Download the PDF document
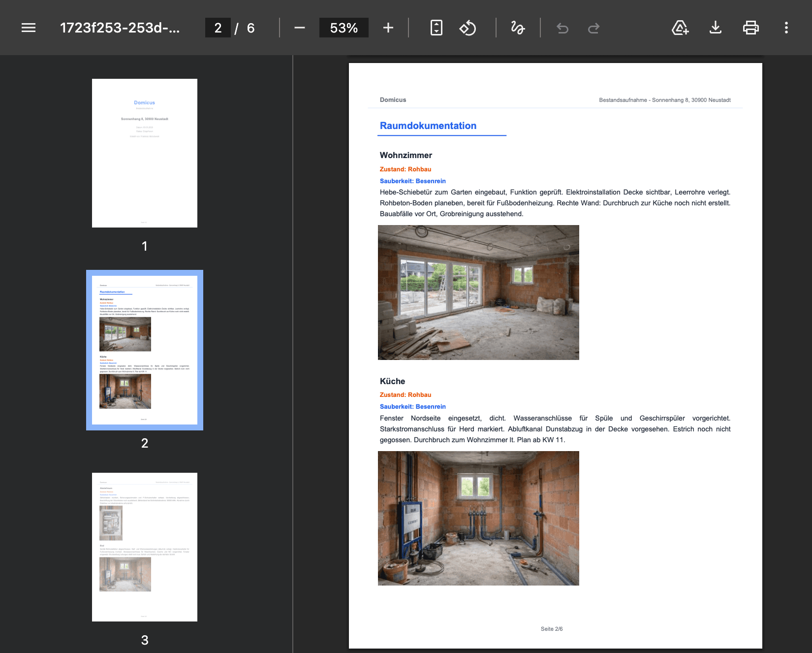The image size is (812, 653). (x=715, y=28)
